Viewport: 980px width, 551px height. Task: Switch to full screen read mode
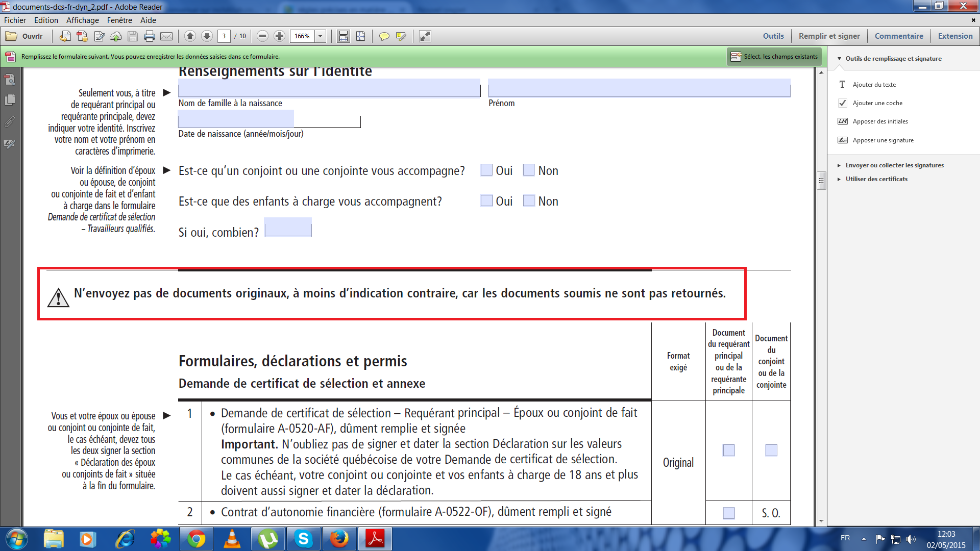coord(425,36)
